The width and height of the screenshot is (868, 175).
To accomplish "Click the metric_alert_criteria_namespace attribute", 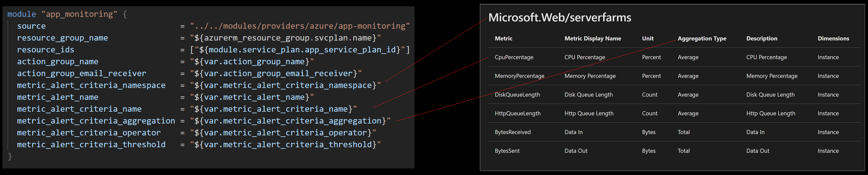I will [91, 85].
